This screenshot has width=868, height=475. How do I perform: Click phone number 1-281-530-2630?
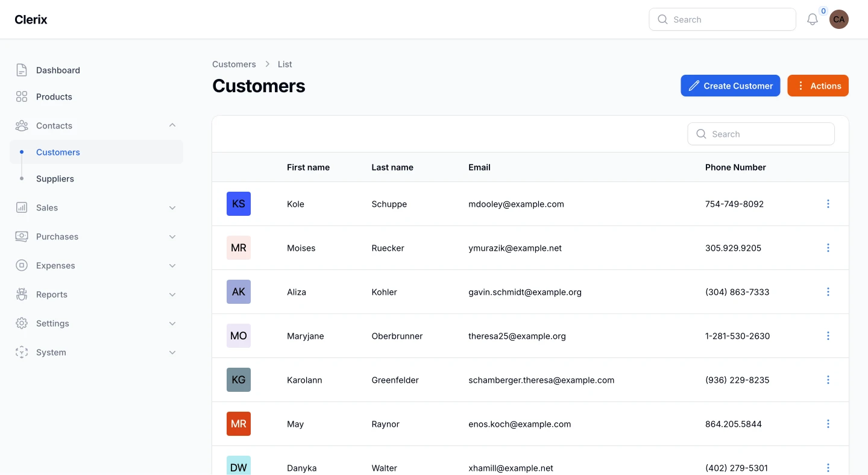click(737, 336)
